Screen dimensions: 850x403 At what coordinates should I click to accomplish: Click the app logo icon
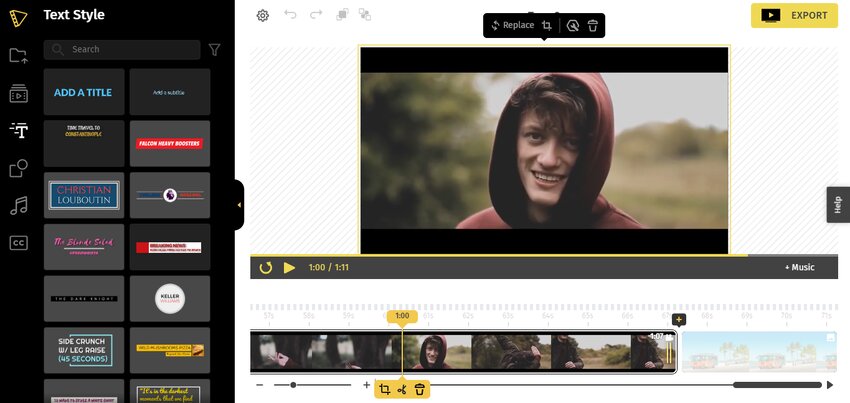[x=18, y=18]
